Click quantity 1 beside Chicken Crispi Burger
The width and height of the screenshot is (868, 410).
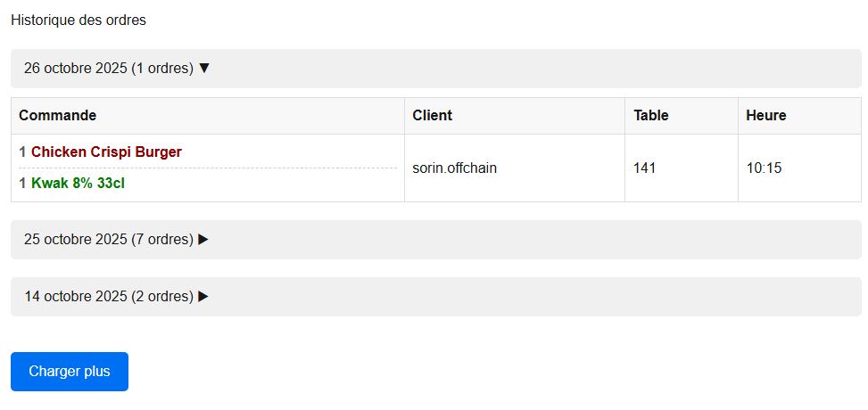[22, 152]
